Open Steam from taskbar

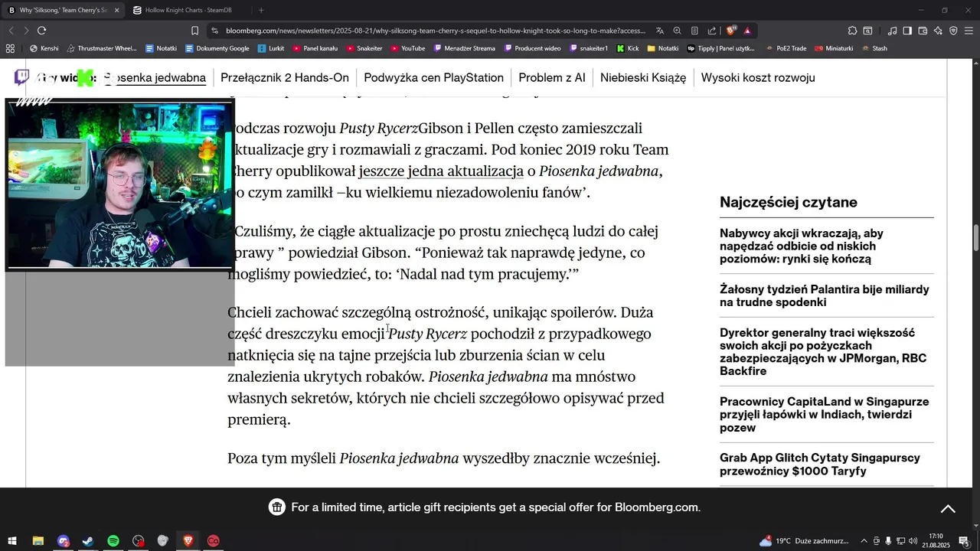pos(88,541)
